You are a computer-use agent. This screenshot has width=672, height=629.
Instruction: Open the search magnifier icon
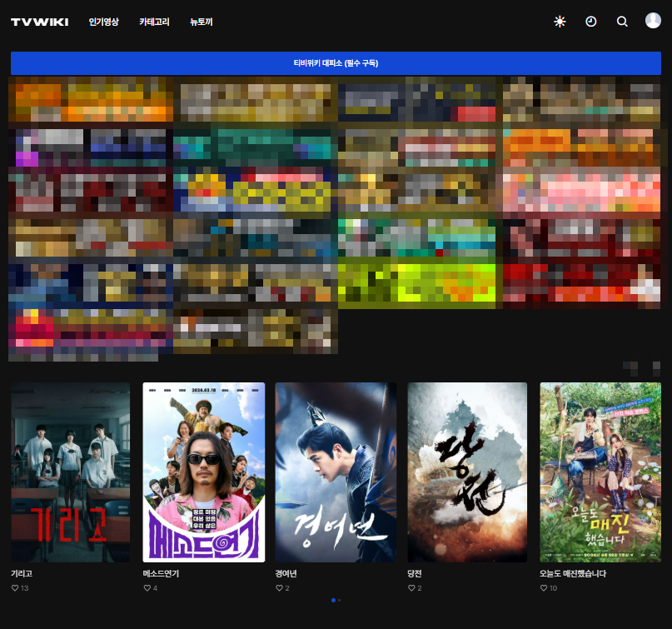point(622,22)
